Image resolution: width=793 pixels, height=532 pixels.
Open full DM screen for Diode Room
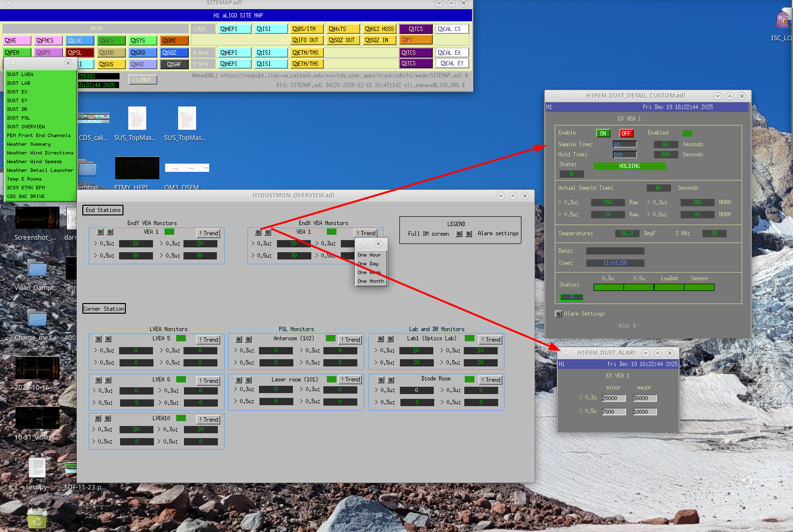coord(381,380)
